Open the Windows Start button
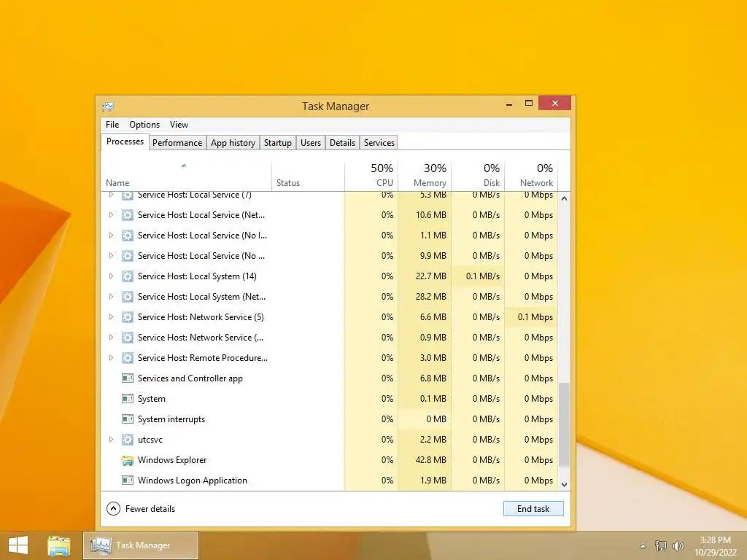The image size is (747, 560). tap(18, 545)
